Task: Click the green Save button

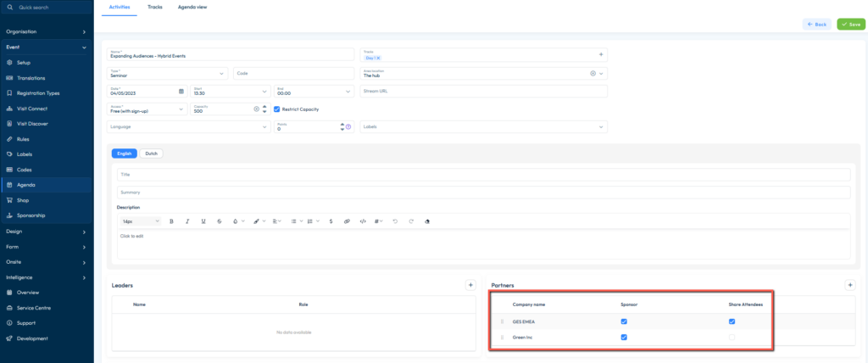Action: (850, 24)
